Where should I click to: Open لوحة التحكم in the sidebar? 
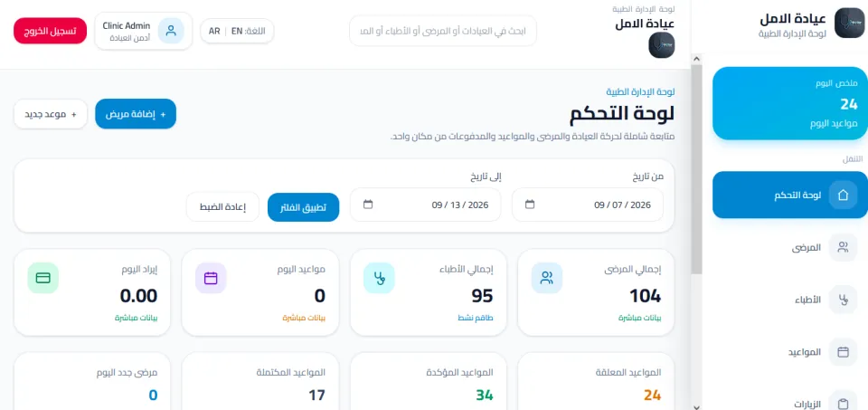click(790, 195)
